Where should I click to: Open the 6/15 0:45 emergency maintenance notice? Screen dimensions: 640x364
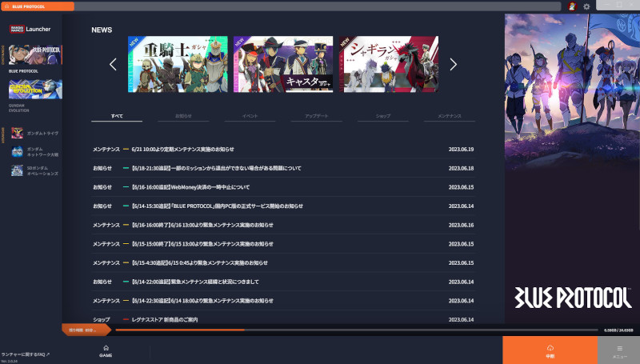point(283,262)
